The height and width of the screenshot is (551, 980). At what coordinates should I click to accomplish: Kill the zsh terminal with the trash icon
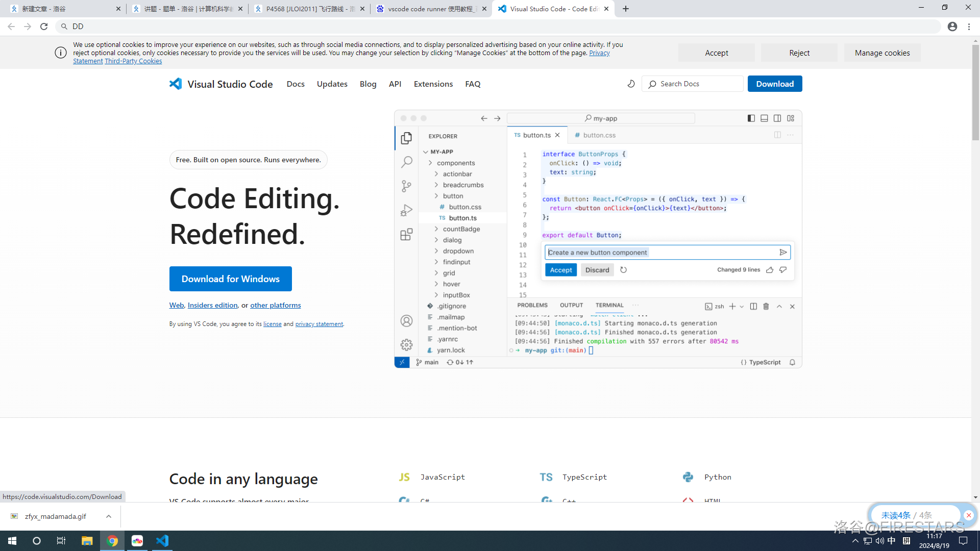click(x=766, y=306)
